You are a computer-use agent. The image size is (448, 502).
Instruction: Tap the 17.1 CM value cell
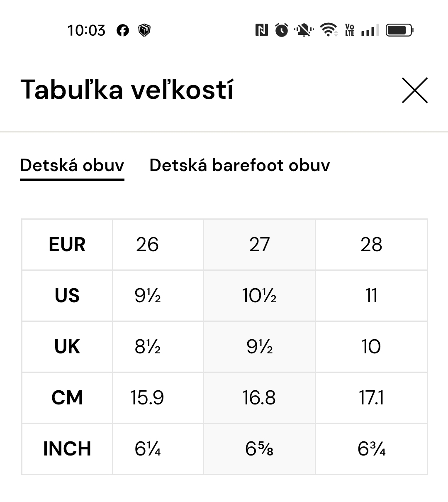pyautogui.click(x=371, y=398)
